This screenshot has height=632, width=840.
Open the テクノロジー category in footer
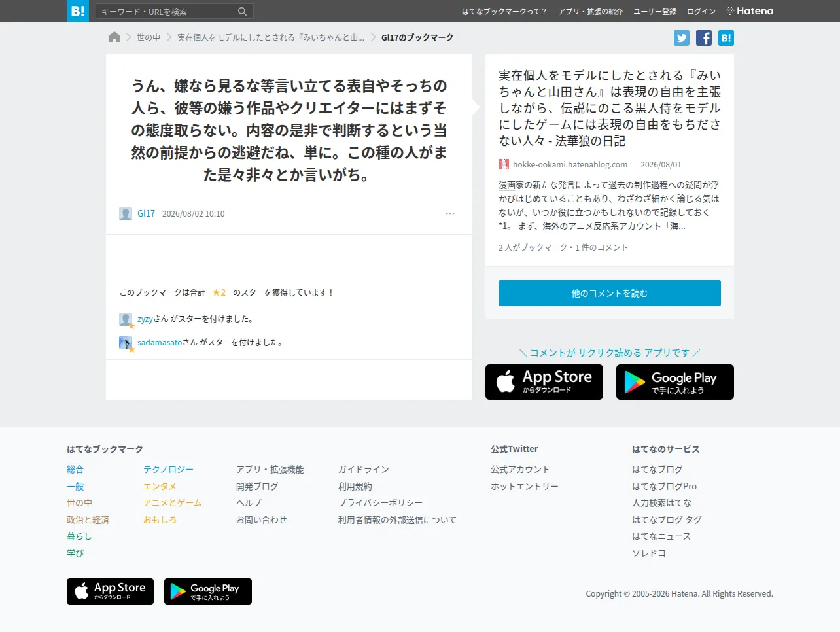coord(168,470)
